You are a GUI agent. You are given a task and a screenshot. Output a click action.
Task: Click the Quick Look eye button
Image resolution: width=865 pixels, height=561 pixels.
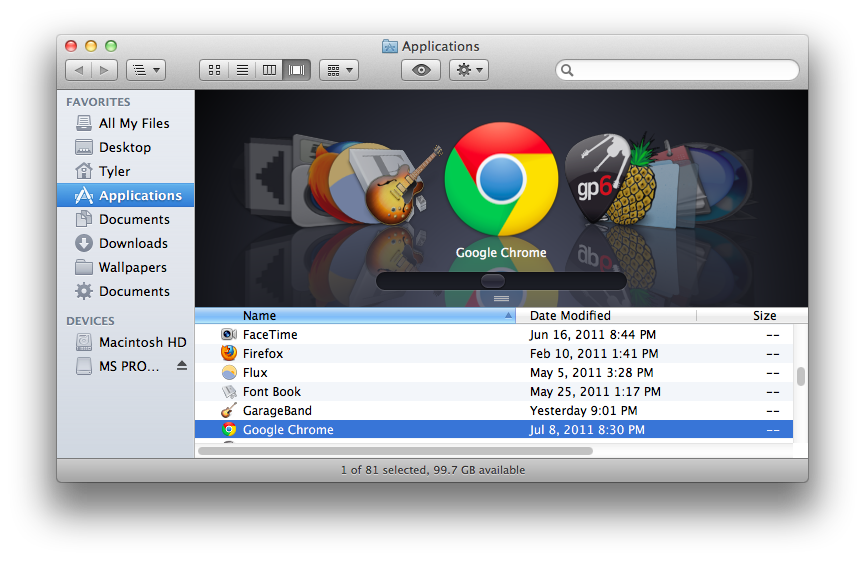coord(421,70)
